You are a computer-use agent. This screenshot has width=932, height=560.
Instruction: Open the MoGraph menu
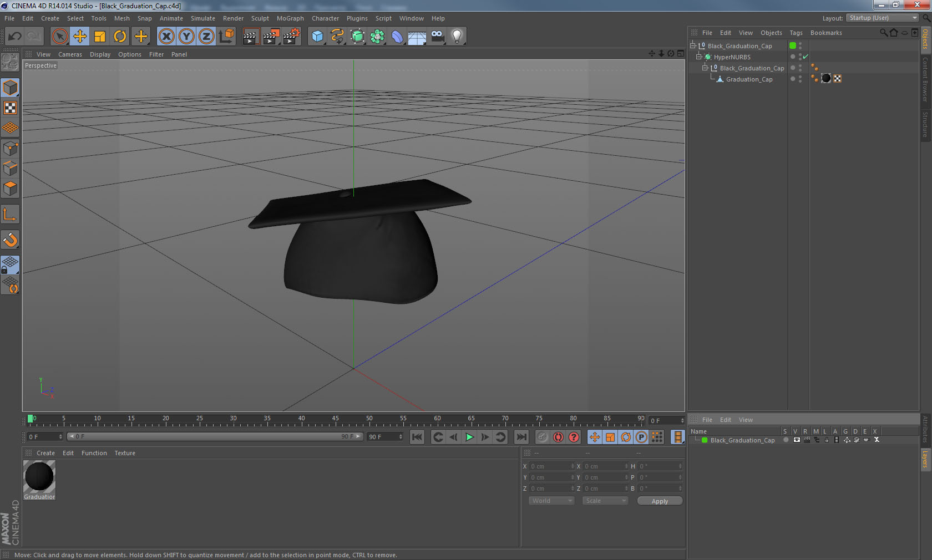[x=290, y=18]
